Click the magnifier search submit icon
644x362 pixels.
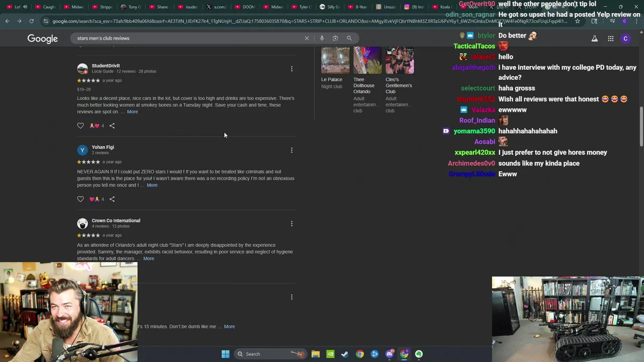[x=349, y=38]
